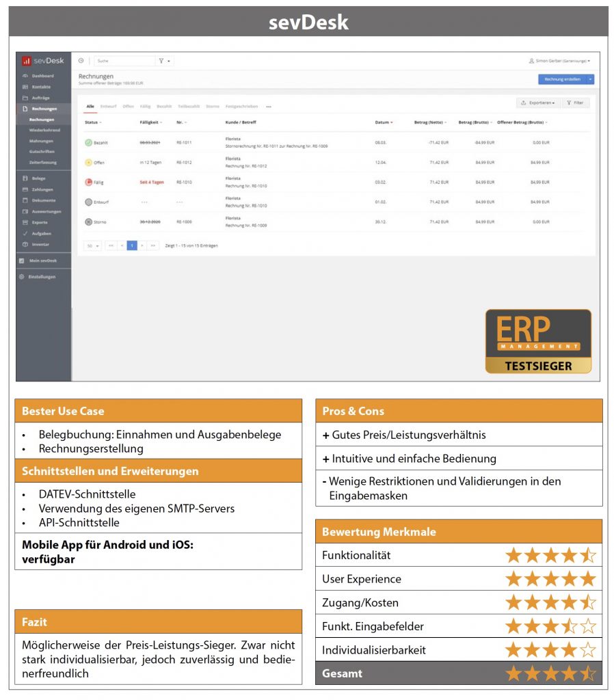The height and width of the screenshot is (700, 614).
Task: Click the Storno status icon in RE-1009 row
Action: point(88,222)
